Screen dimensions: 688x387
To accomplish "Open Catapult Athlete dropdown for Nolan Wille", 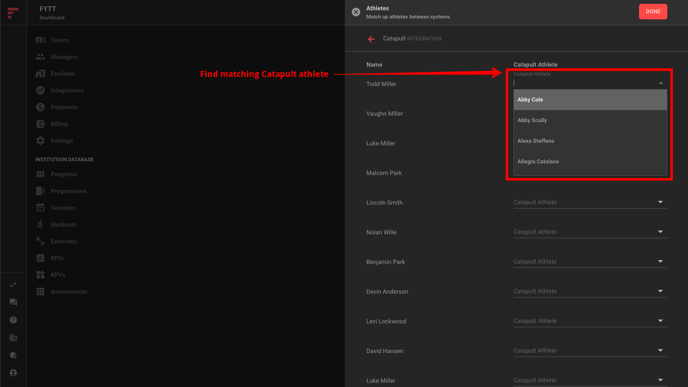I will 590,232.
